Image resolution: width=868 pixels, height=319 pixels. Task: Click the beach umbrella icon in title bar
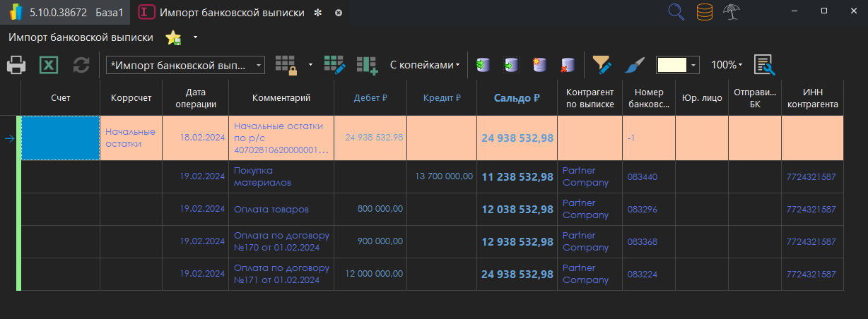[x=732, y=12]
